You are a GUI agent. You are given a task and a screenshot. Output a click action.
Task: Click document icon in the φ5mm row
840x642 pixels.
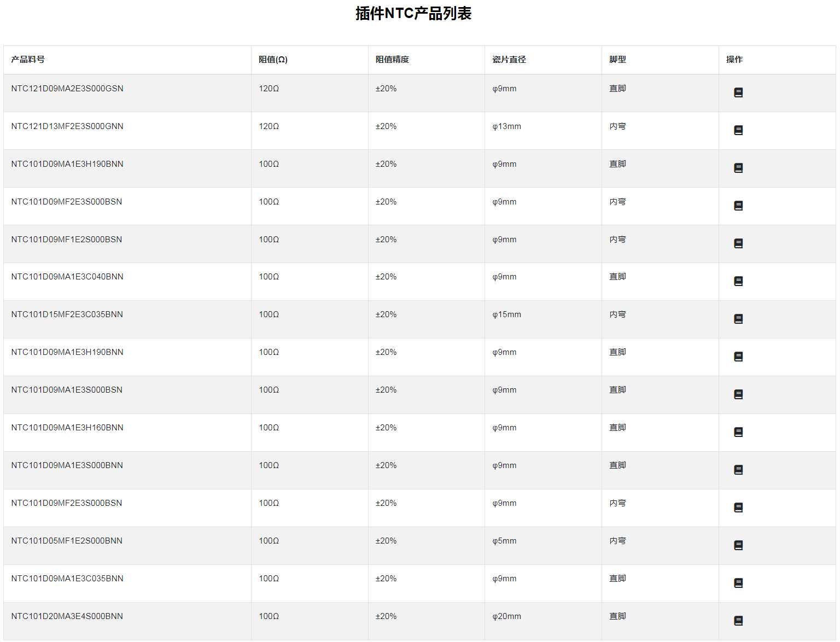pyautogui.click(x=738, y=545)
